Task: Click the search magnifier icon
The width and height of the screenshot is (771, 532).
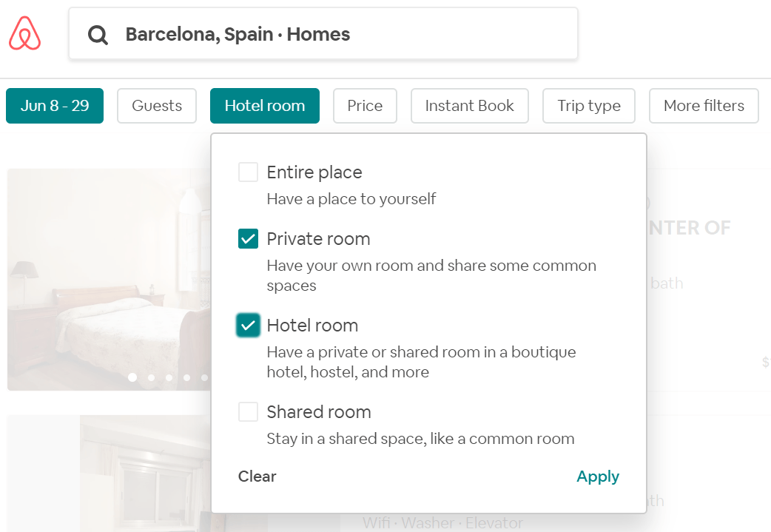Action: [x=98, y=35]
